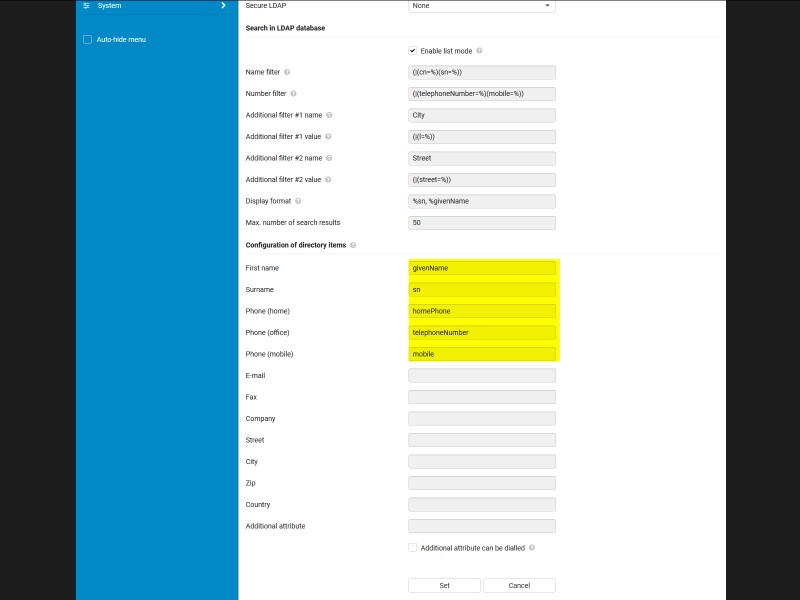
Task: Expand the System menu chevron
Action: (223, 6)
